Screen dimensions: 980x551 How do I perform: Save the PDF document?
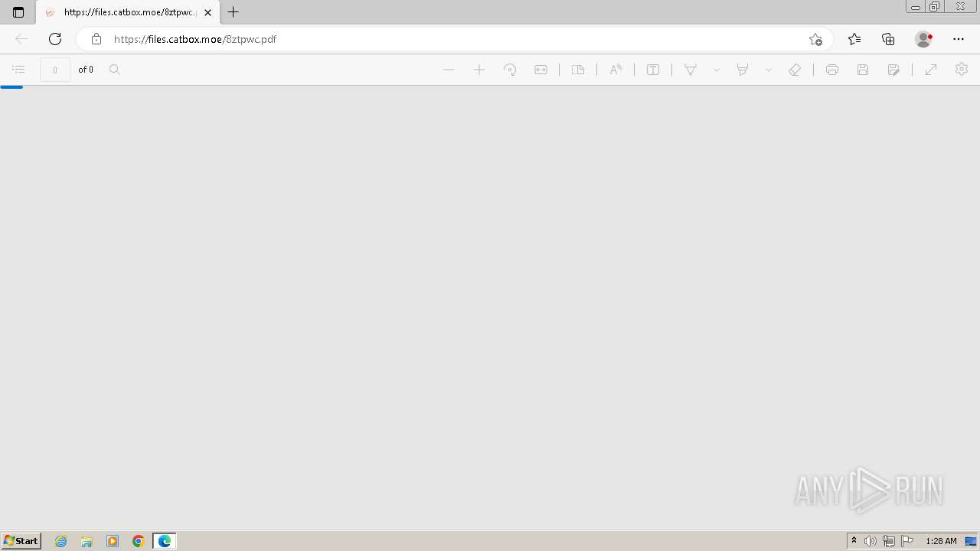point(863,70)
